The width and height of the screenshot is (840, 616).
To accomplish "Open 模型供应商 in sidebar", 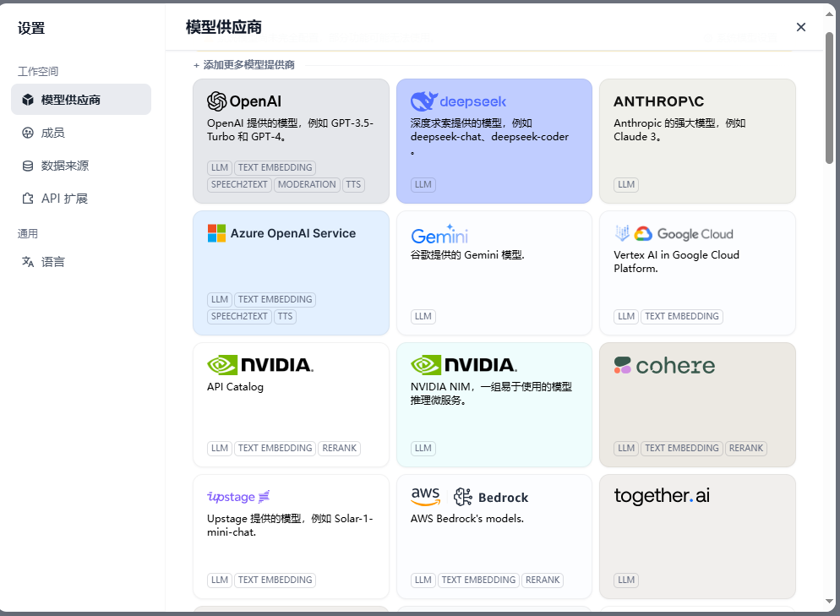I will (81, 100).
